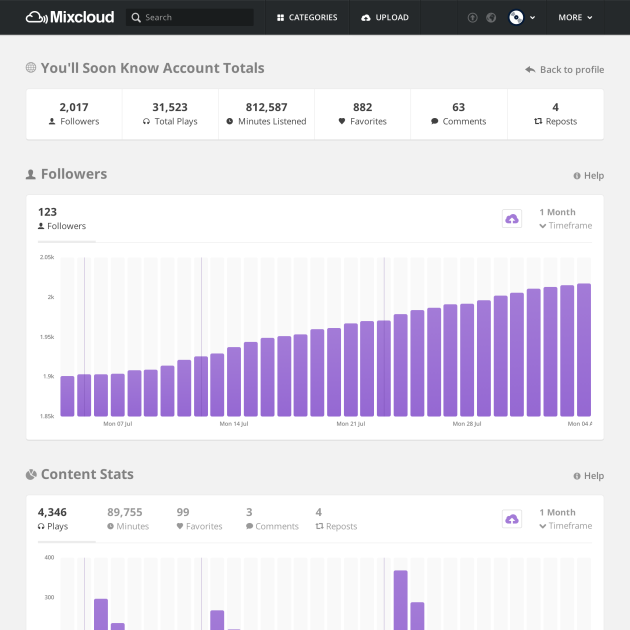Click the magnifier search icon
630x630 pixels.
click(x=136, y=18)
